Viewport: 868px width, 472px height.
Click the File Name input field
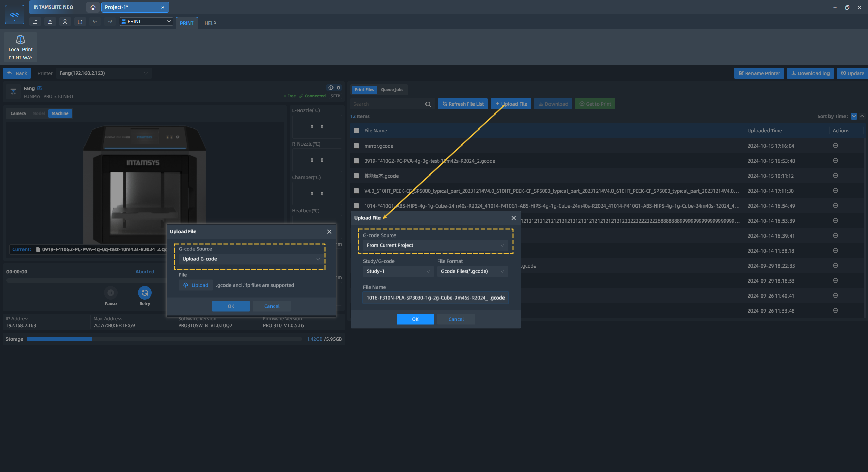coord(435,298)
